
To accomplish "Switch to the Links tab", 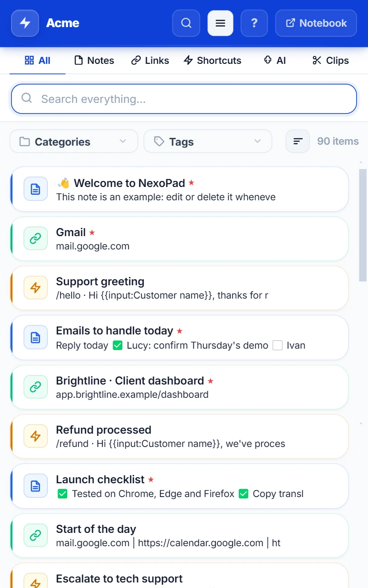I will click(150, 61).
